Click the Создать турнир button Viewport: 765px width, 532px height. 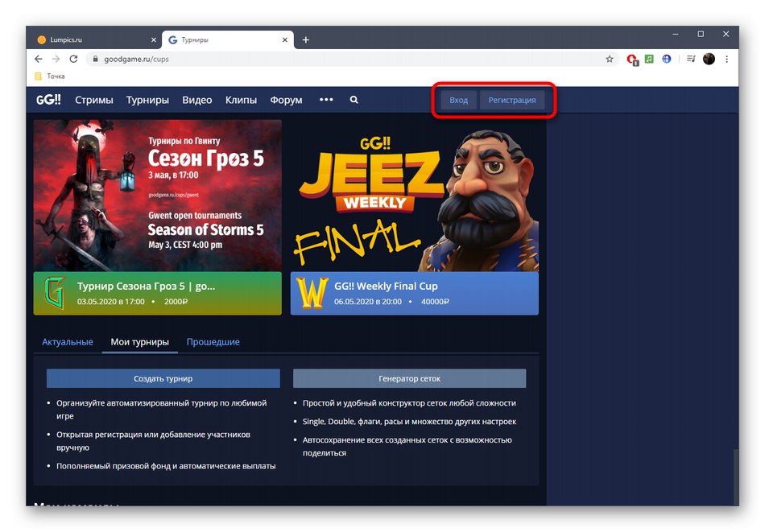click(x=163, y=378)
